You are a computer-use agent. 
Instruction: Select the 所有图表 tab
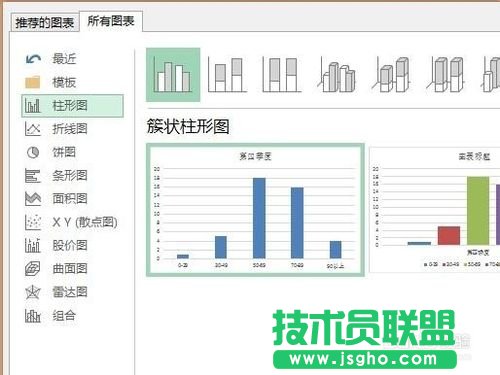click(x=111, y=21)
